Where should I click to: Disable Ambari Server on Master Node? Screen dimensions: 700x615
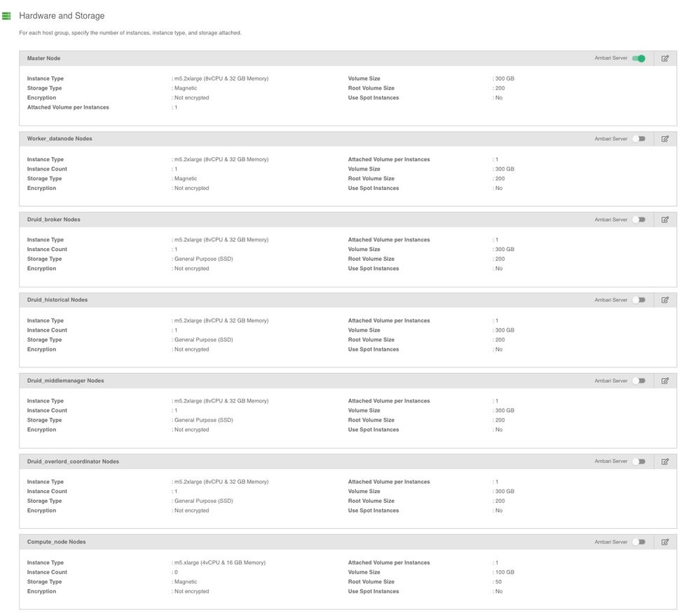pyautogui.click(x=638, y=58)
